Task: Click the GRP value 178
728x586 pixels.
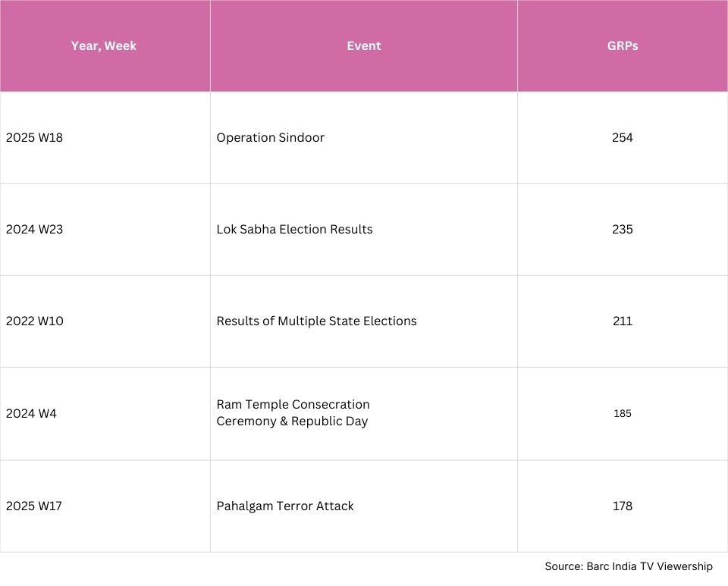Action: click(622, 506)
